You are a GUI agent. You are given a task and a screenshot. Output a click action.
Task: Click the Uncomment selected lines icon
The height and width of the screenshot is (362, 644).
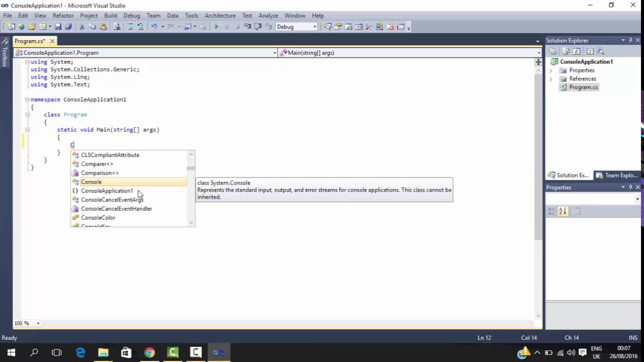(x=140, y=27)
